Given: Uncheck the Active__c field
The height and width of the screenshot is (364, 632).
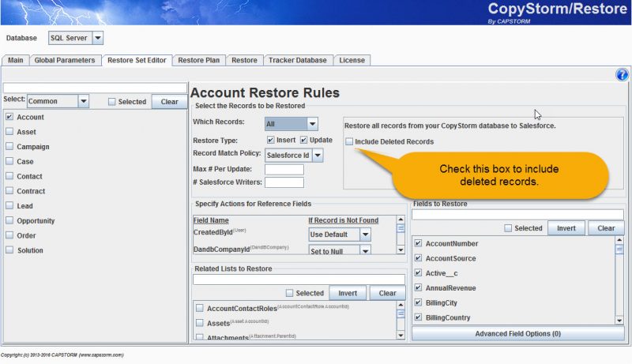Looking at the screenshot, I should 419,273.
